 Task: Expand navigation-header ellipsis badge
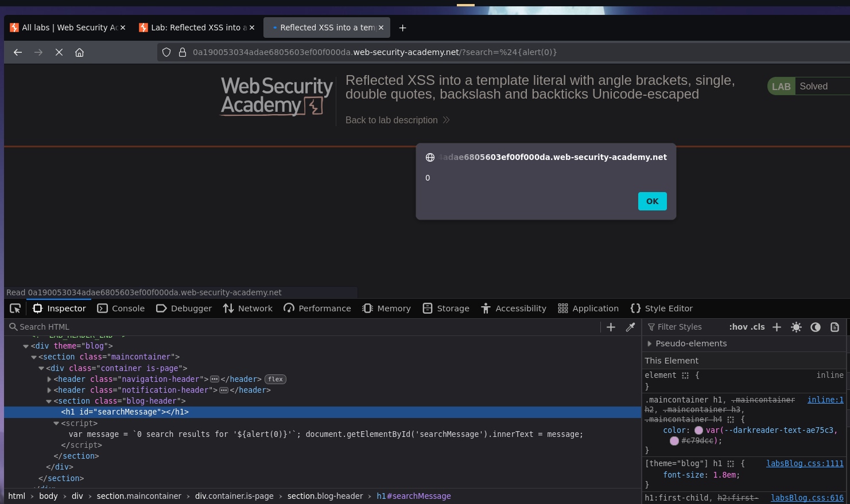tap(215, 379)
